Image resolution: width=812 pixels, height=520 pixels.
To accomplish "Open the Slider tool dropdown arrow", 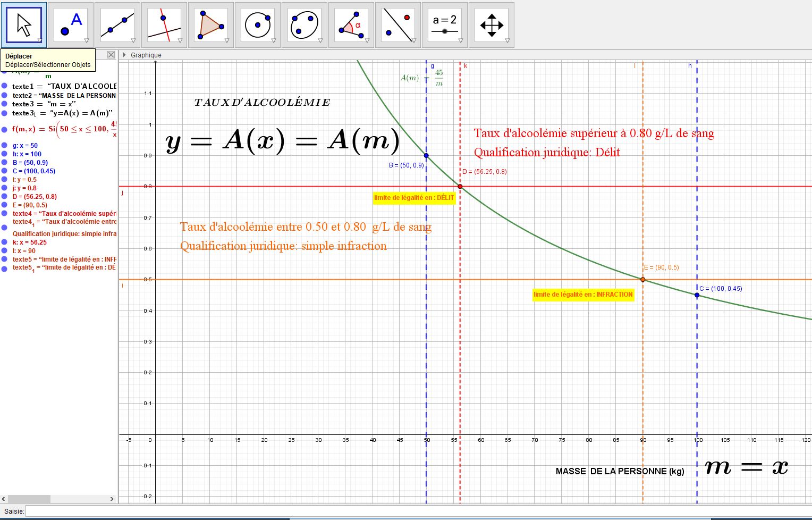I will pos(461,40).
